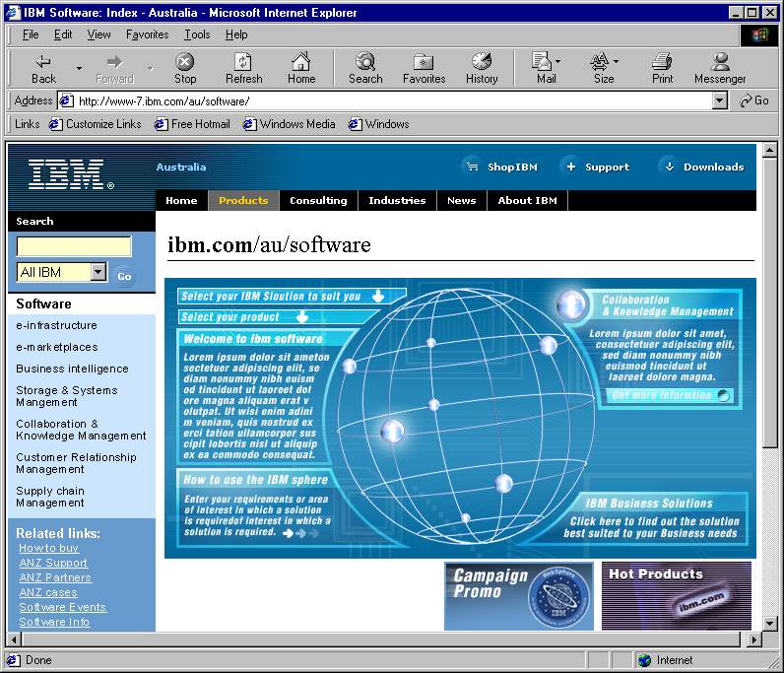
Task: Open the Windows Media links shortcut
Action: 289,123
